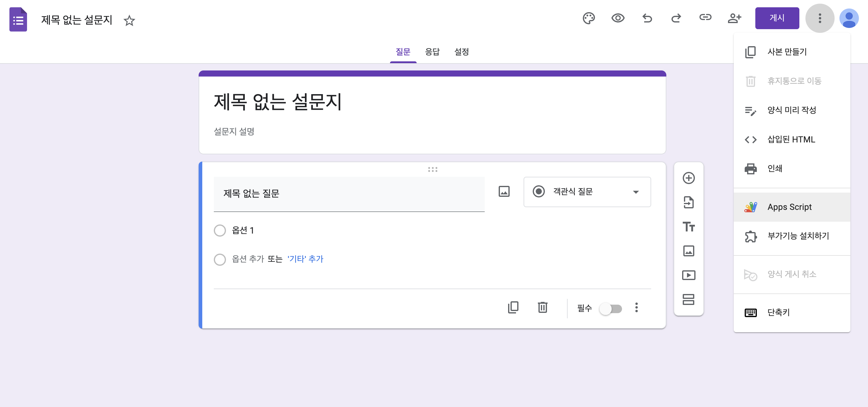Open the theme customization palette icon

[x=589, y=18]
